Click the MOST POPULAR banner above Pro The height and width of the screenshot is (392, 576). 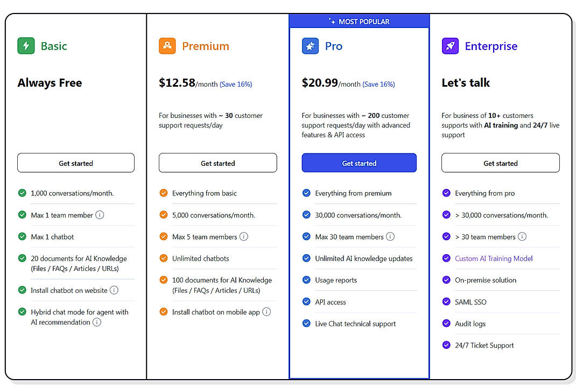pos(359,21)
